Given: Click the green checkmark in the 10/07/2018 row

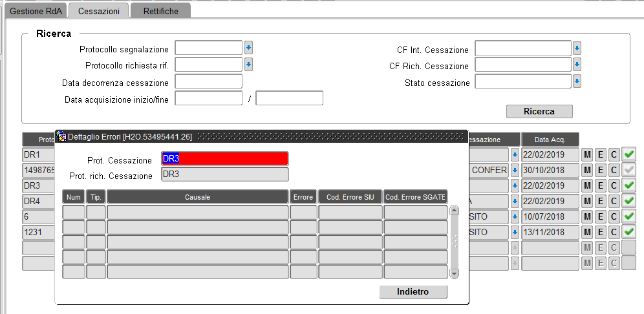Looking at the screenshot, I should coord(628,216).
